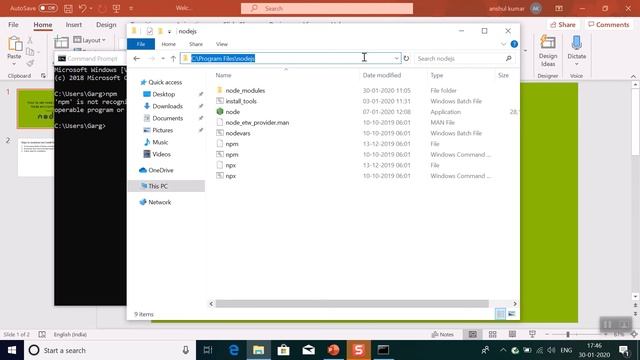Open Task View on the taskbar
The height and width of the screenshot is (360, 640).
click(208, 350)
